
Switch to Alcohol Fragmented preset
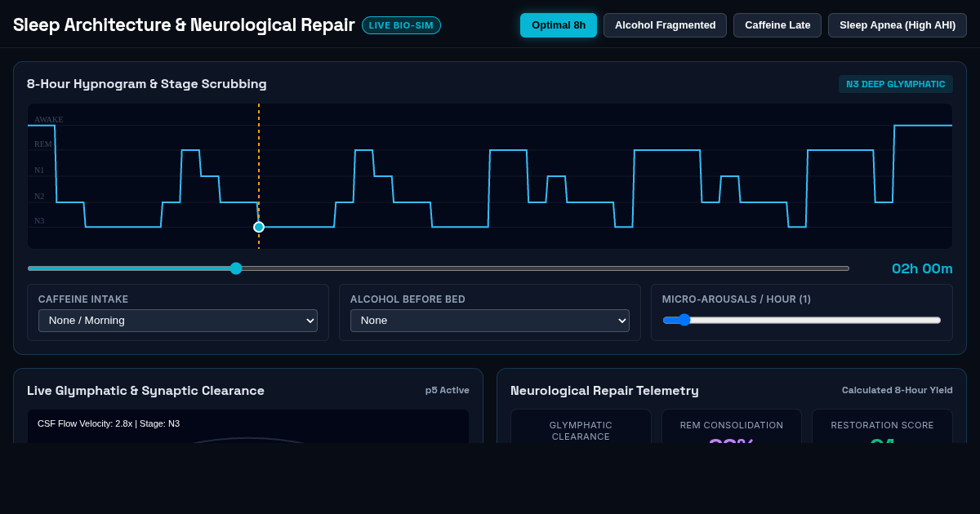point(665,25)
